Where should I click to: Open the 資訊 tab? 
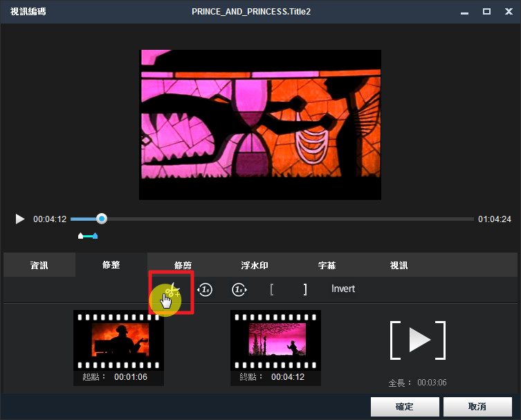tap(39, 265)
